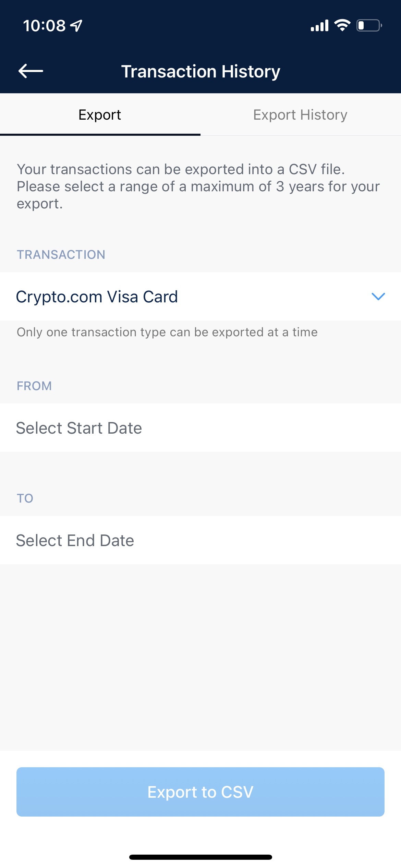Open the transaction dropdown under TRANSACTION
This screenshot has width=401, height=868.
point(200,297)
